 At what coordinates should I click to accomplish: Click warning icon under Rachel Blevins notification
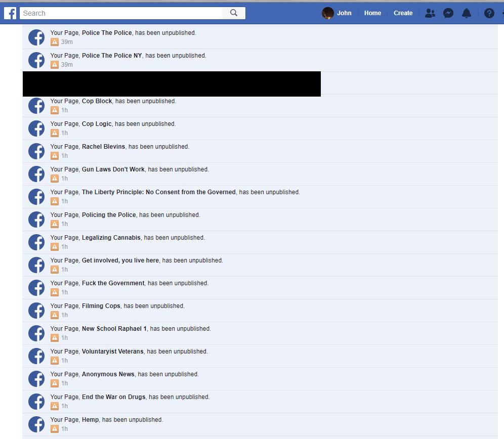[x=55, y=156]
